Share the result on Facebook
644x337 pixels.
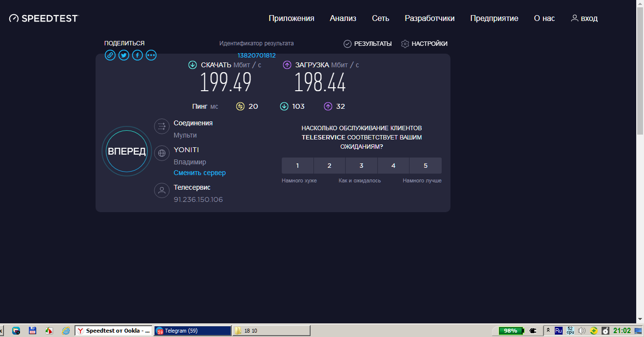(x=137, y=55)
